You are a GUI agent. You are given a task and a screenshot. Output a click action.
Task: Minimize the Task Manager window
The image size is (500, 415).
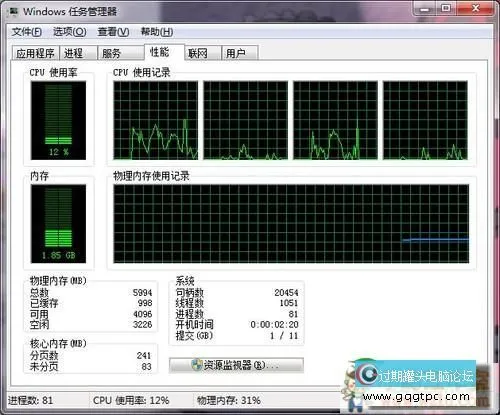[424, 9]
